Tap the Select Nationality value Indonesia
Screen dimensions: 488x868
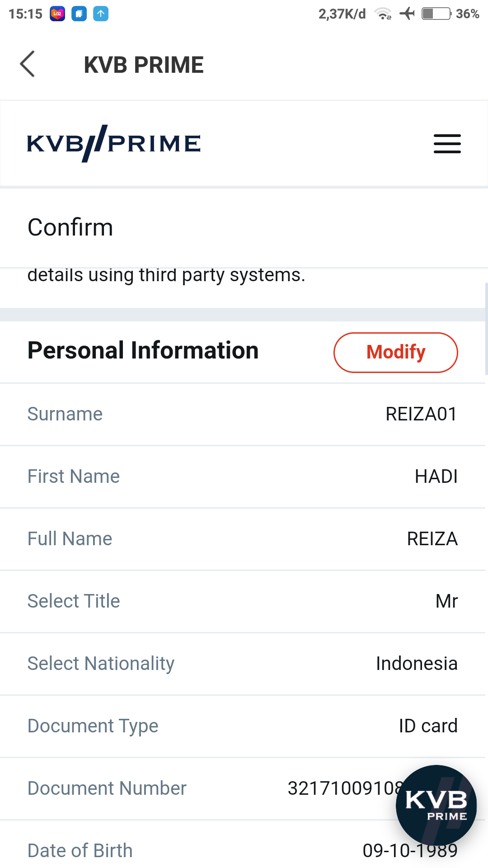tap(417, 664)
